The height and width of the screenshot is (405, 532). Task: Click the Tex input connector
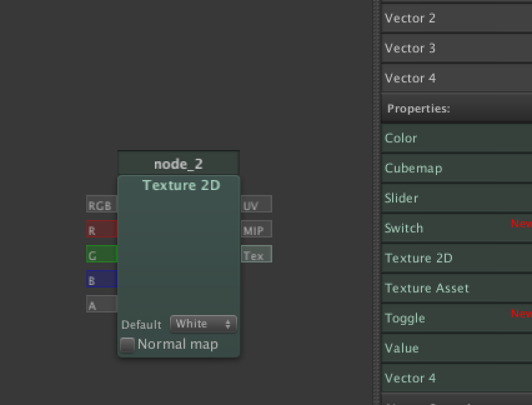256,255
